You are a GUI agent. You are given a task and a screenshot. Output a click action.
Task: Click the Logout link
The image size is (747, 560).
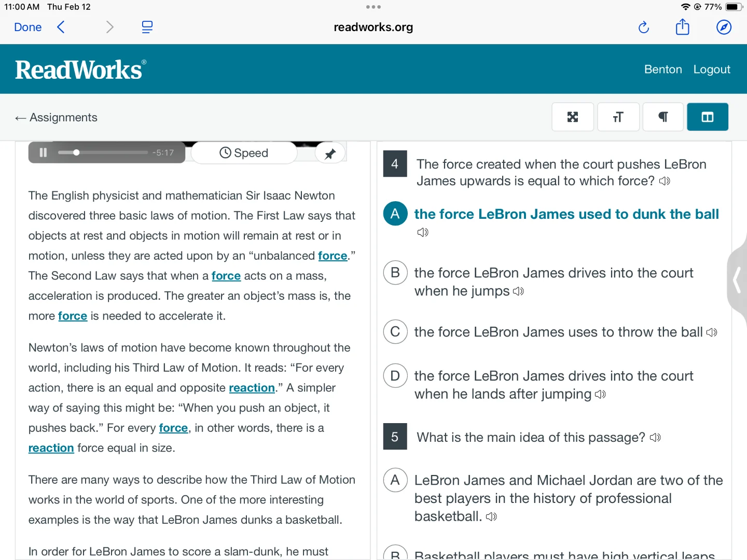pos(711,69)
